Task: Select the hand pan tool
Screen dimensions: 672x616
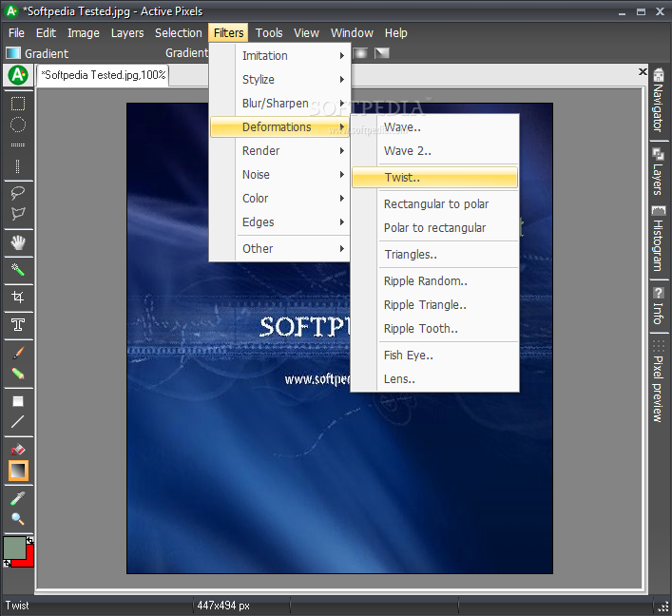Action: 17,242
